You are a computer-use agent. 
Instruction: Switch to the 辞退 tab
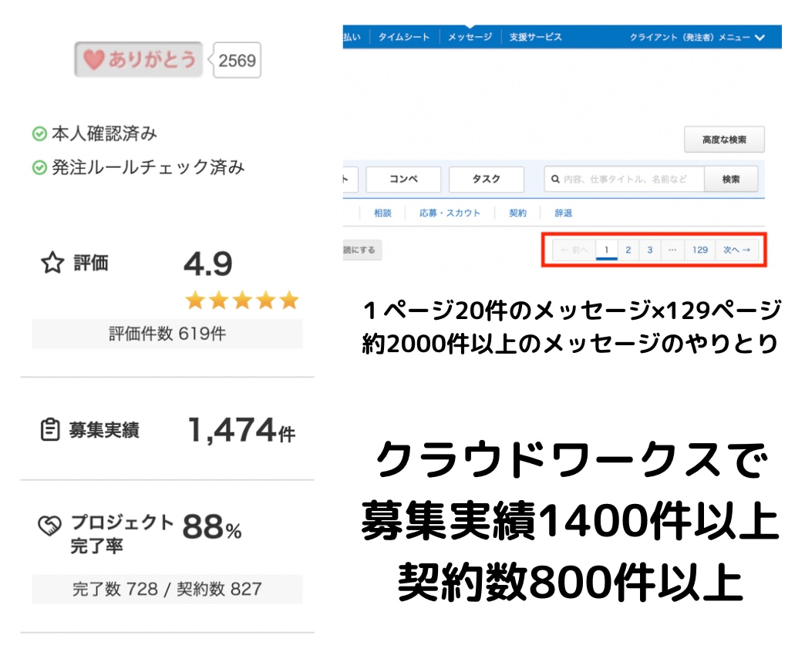coord(563,213)
